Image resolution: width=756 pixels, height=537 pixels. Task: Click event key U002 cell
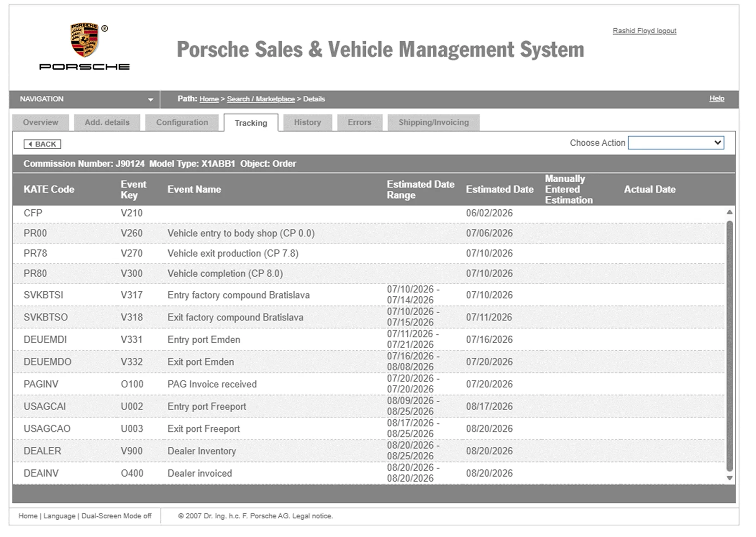(x=132, y=407)
